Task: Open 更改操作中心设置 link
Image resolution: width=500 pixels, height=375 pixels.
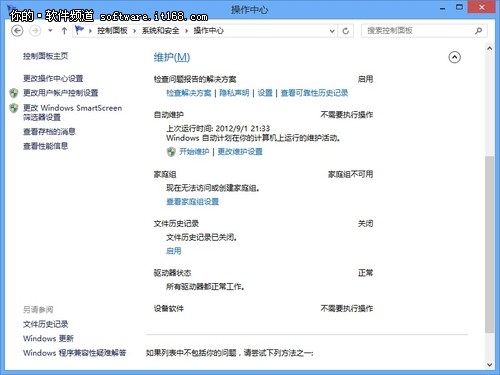Action: click(53, 79)
